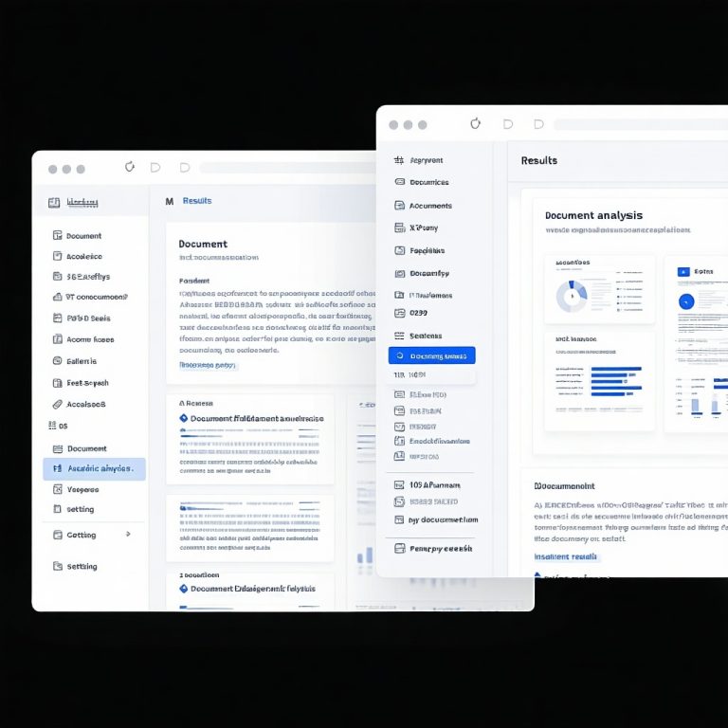Click the icon beside '$6Sasefiys' in back sidebar
The image size is (728, 728).
(57, 276)
